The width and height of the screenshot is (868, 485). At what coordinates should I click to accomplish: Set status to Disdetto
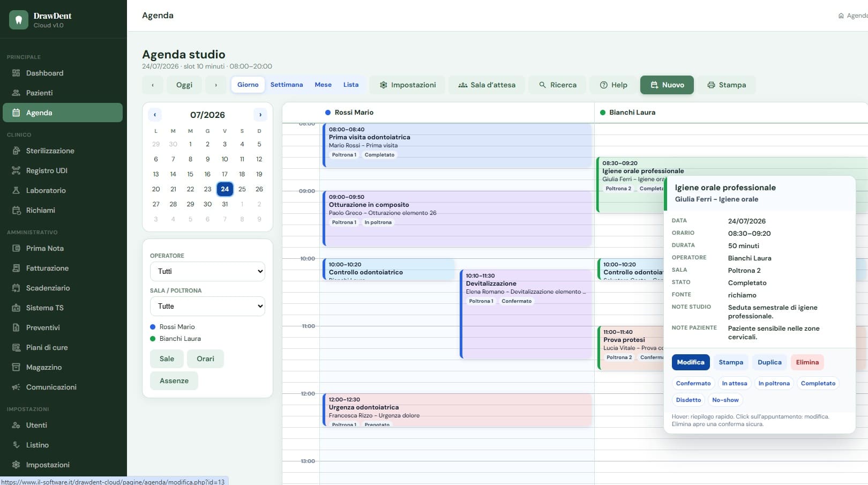[x=689, y=400]
